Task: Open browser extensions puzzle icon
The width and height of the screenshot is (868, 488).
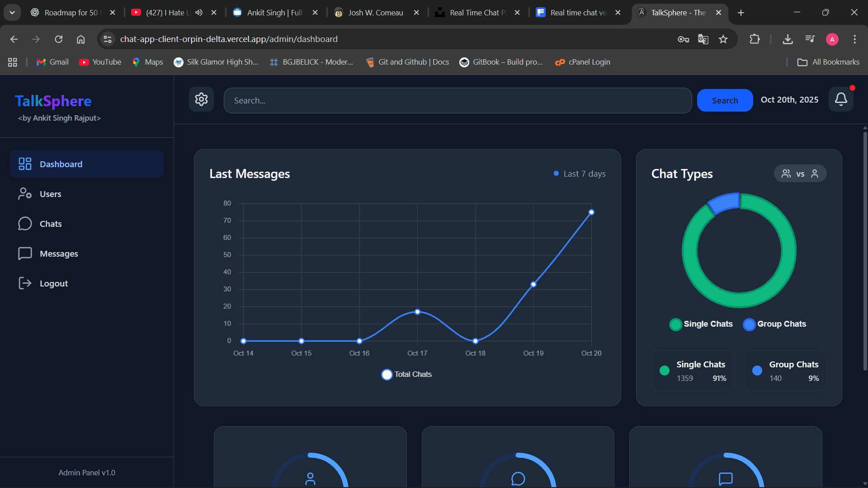Action: [755, 39]
